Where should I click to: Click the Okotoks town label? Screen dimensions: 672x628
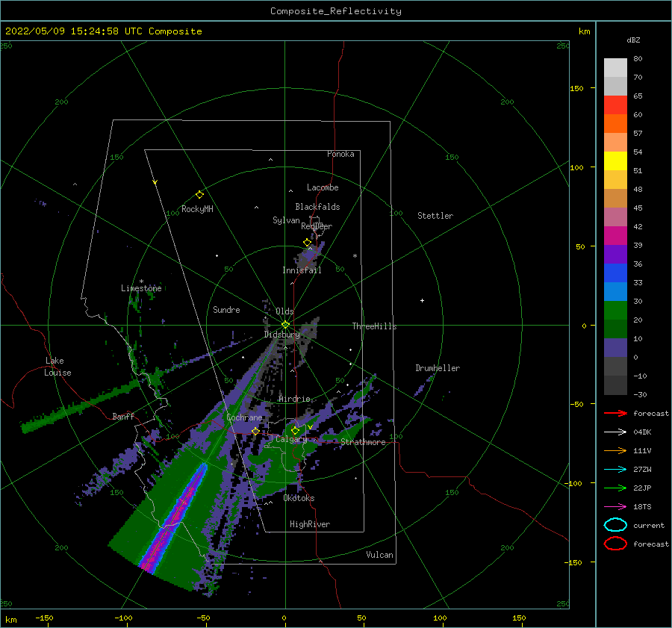[299, 498]
